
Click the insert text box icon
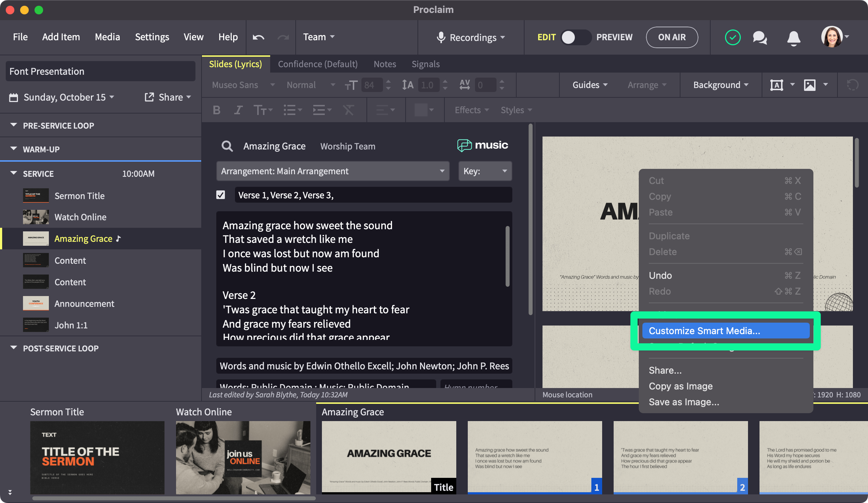click(x=777, y=85)
